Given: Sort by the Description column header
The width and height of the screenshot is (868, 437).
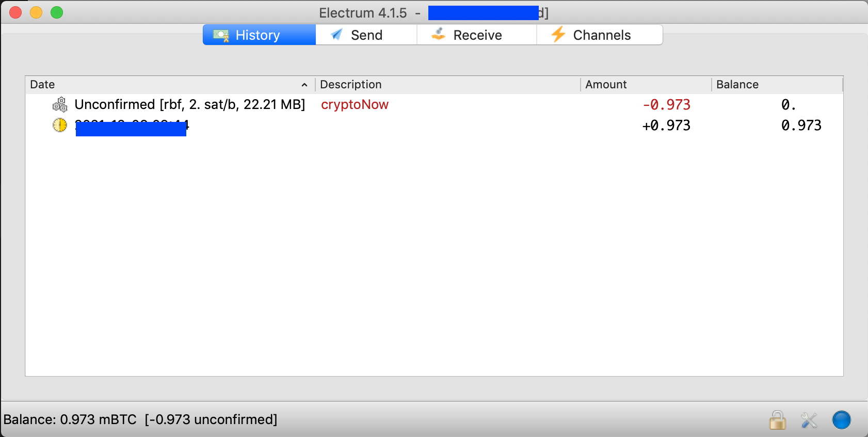Looking at the screenshot, I should pyautogui.click(x=448, y=85).
